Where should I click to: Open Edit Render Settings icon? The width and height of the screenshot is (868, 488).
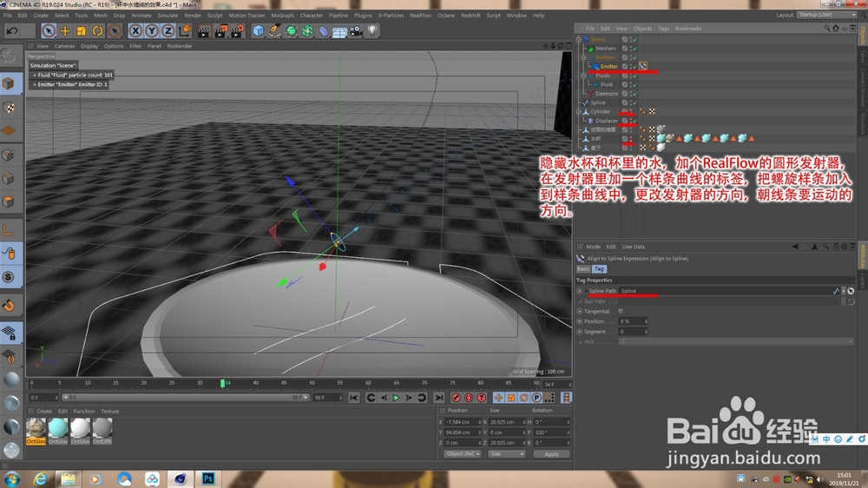[238, 31]
